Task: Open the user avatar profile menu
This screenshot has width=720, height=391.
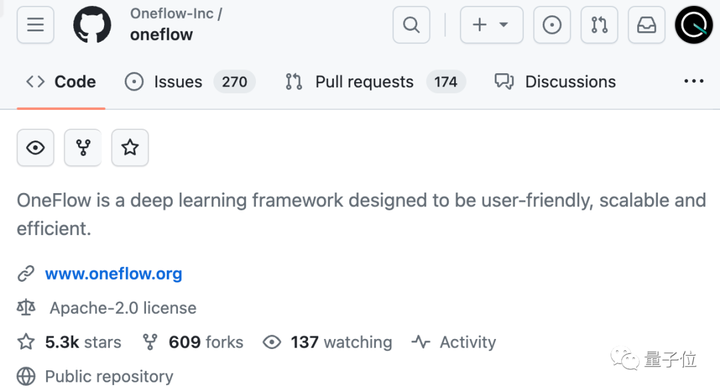Action: 693,25
